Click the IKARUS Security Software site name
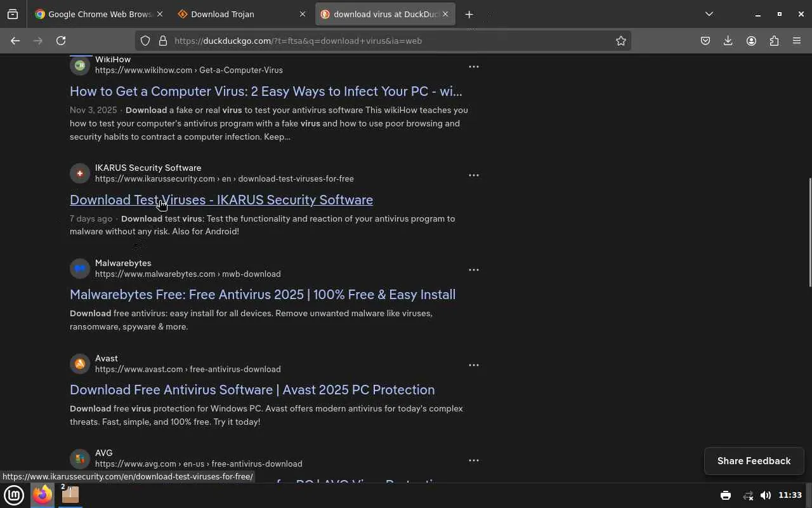This screenshot has height=508, width=812. click(x=148, y=168)
